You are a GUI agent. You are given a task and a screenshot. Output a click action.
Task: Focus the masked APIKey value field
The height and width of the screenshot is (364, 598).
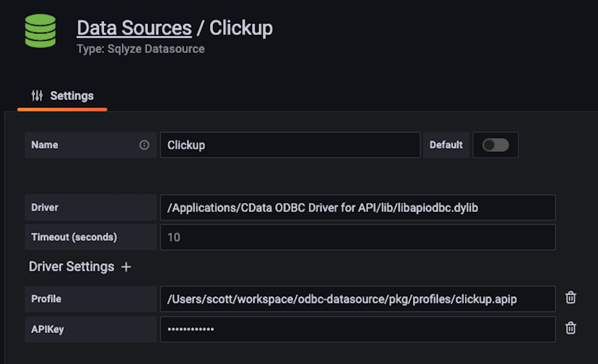(357, 329)
